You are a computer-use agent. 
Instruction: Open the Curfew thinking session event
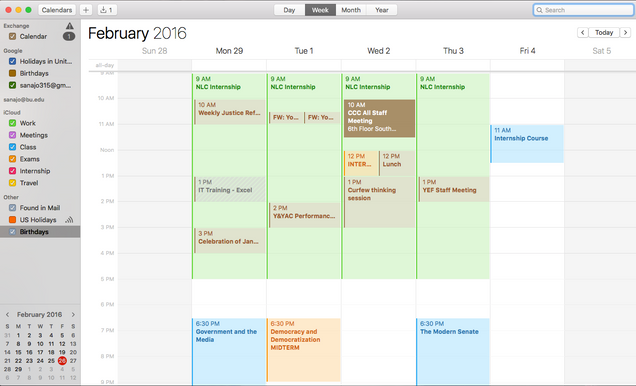point(379,202)
